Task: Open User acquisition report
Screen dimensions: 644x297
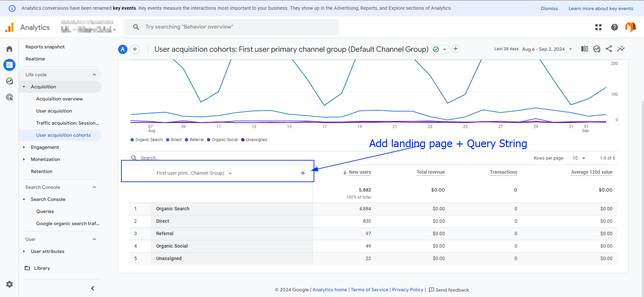Action: tap(54, 111)
